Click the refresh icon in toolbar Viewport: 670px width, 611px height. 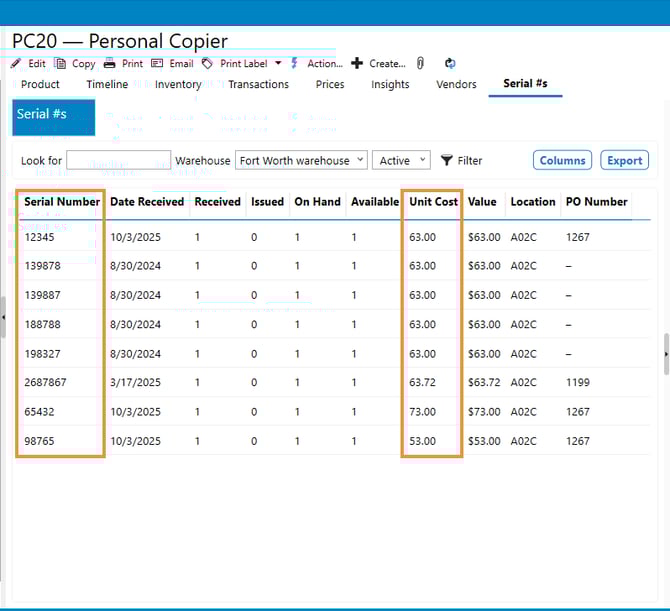[450, 63]
